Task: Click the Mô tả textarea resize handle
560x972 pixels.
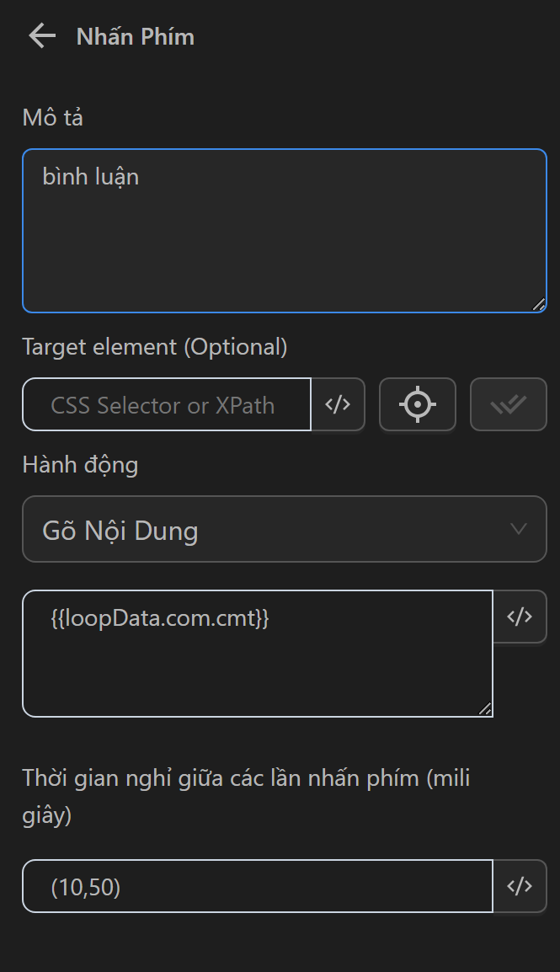Action: point(539,305)
